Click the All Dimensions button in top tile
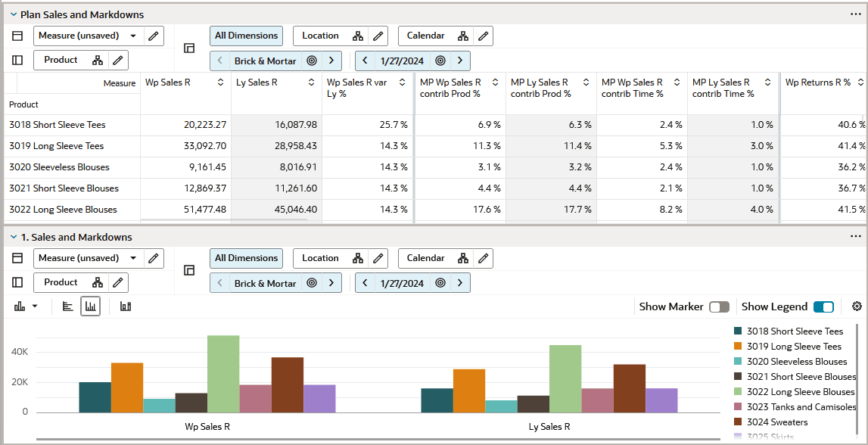 click(x=246, y=36)
